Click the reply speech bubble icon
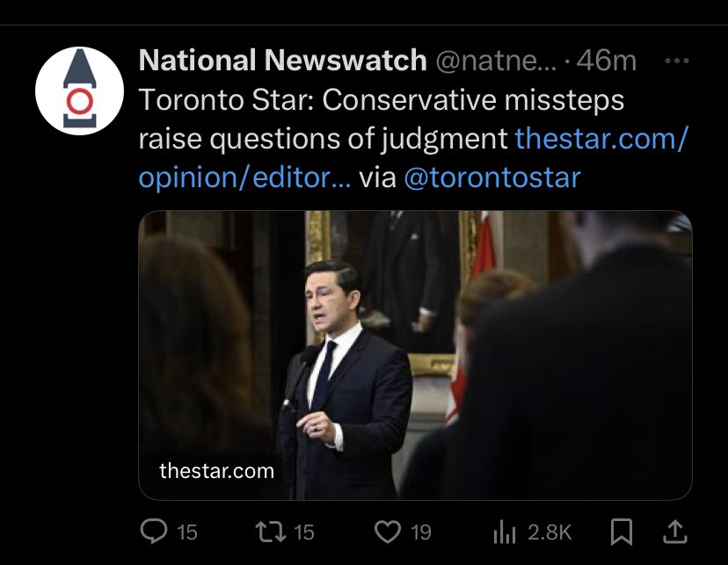Viewport: 728px width, 565px height. click(x=155, y=532)
